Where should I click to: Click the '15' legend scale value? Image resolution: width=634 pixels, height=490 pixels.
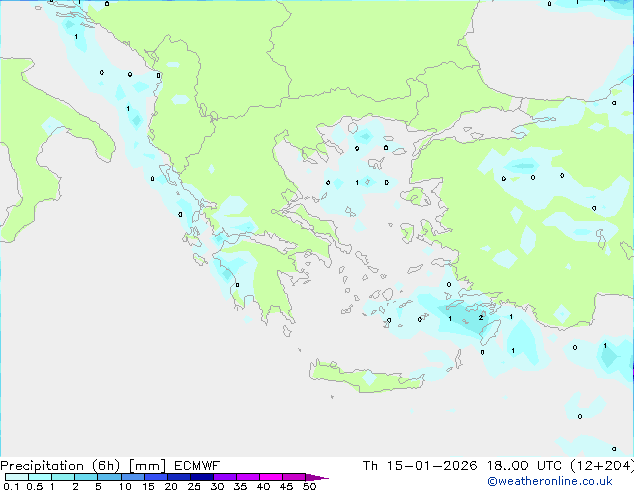(148, 486)
